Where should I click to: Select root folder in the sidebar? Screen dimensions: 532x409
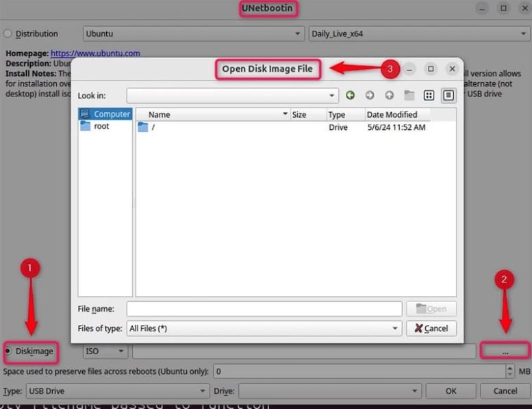(x=105, y=126)
